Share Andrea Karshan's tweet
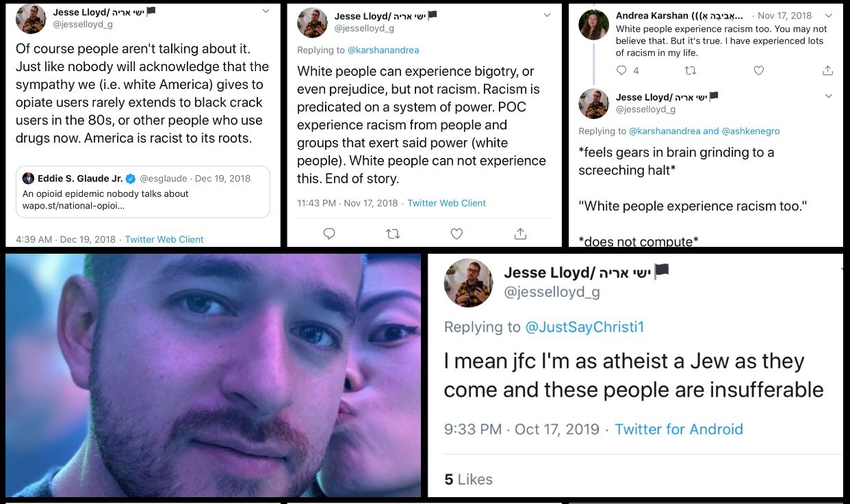 tap(827, 70)
